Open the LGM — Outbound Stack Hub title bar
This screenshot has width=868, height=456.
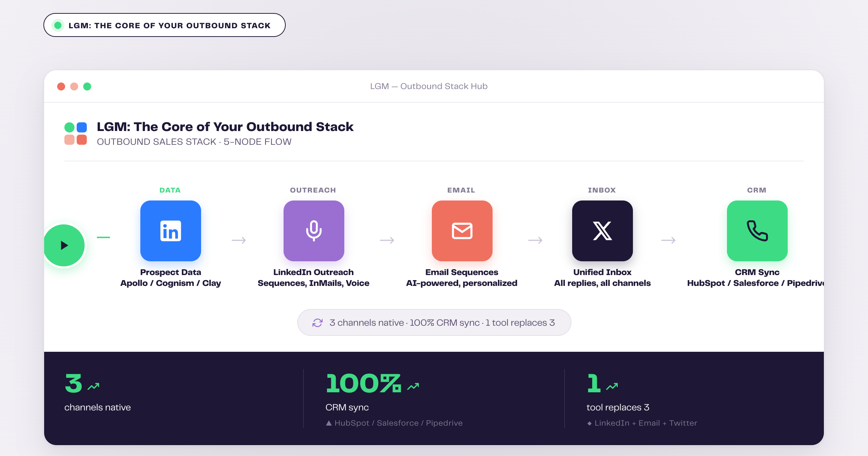click(x=429, y=86)
